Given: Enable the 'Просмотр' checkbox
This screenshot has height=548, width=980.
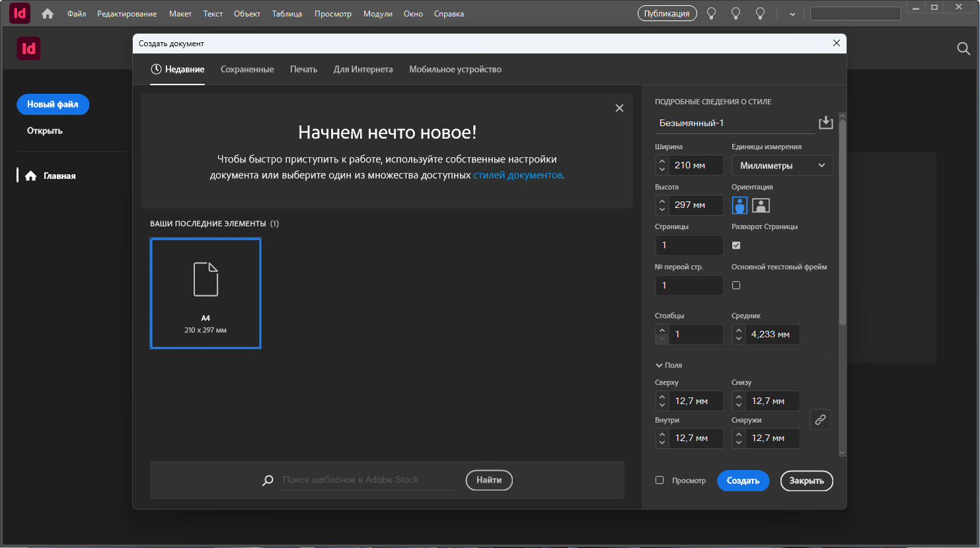Looking at the screenshot, I should pyautogui.click(x=660, y=480).
